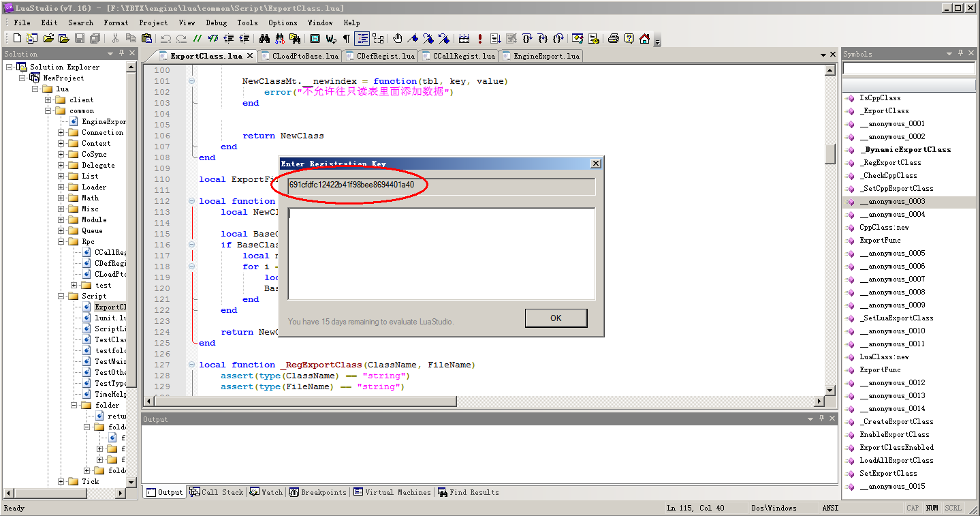Click the Replace binoculars a→b icon
Screen dimensions: 980x516
(x=279, y=39)
